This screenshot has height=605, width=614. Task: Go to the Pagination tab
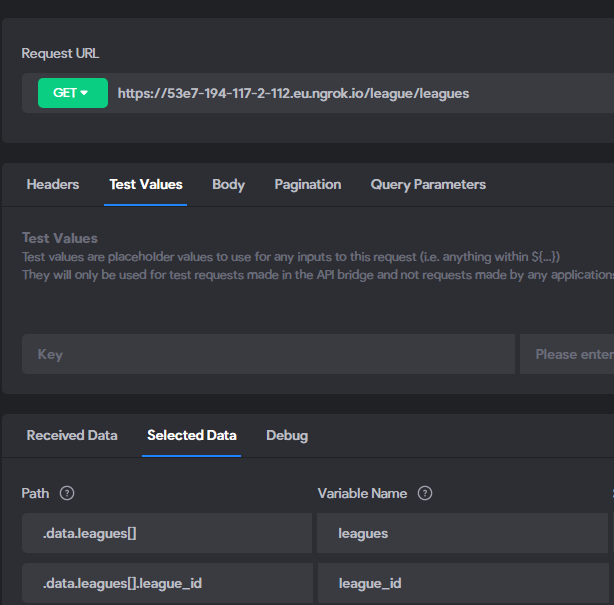point(308,184)
